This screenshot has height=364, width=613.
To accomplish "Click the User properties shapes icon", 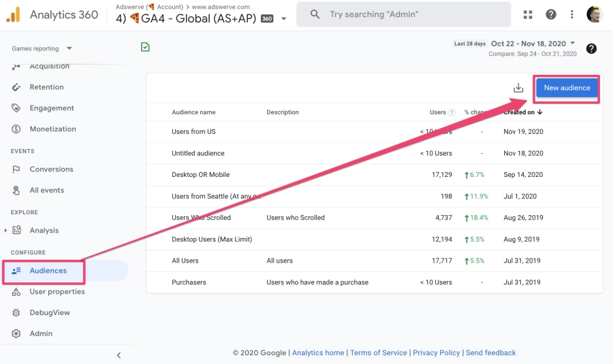I will 16,292.
